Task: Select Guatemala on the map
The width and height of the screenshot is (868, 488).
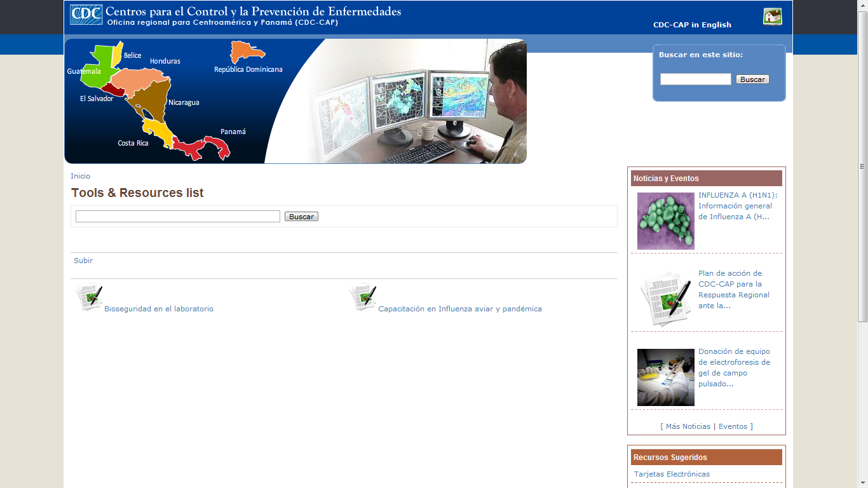Action: [x=97, y=67]
